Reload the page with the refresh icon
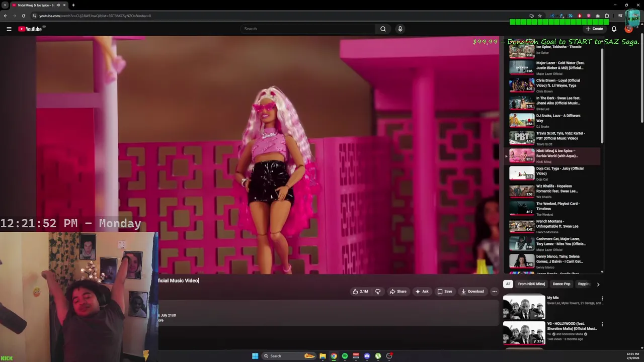Screen dimensions: 644x362 click(23, 16)
